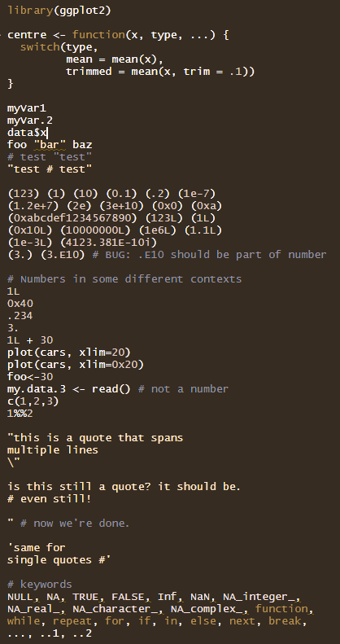Click the fold marker beside centre function

tap(2, 35)
